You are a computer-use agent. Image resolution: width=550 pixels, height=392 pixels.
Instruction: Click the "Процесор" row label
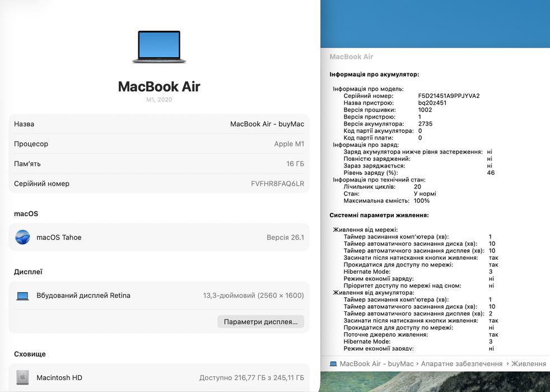click(x=31, y=144)
